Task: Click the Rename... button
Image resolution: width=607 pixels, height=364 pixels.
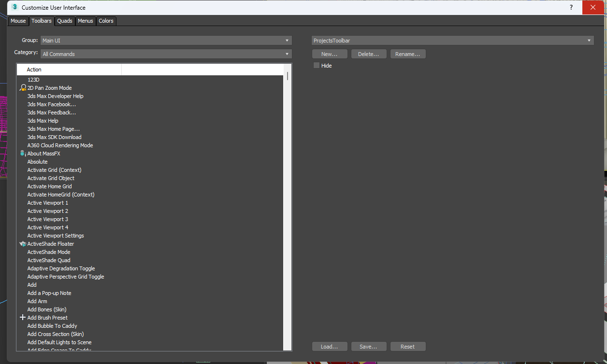Action: tap(408, 54)
